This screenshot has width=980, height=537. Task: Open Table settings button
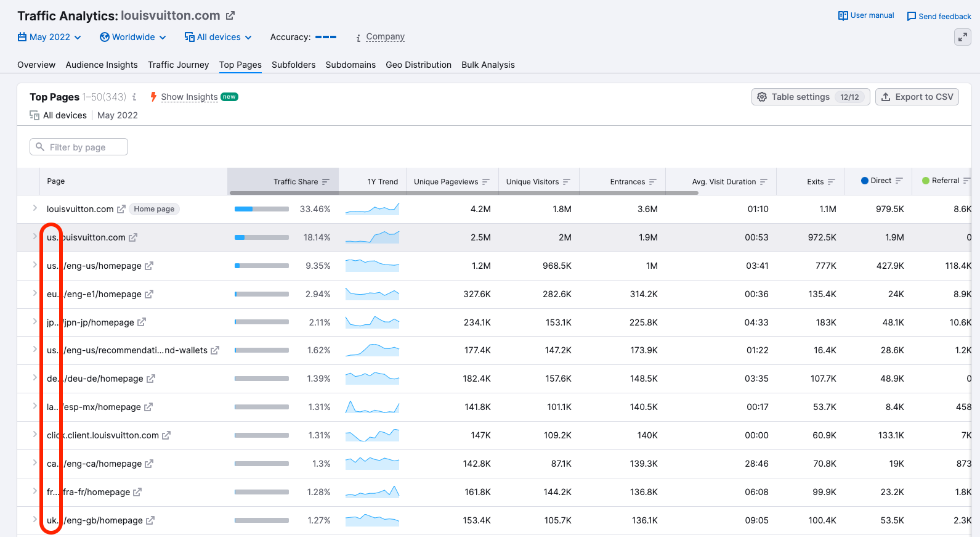coord(811,97)
